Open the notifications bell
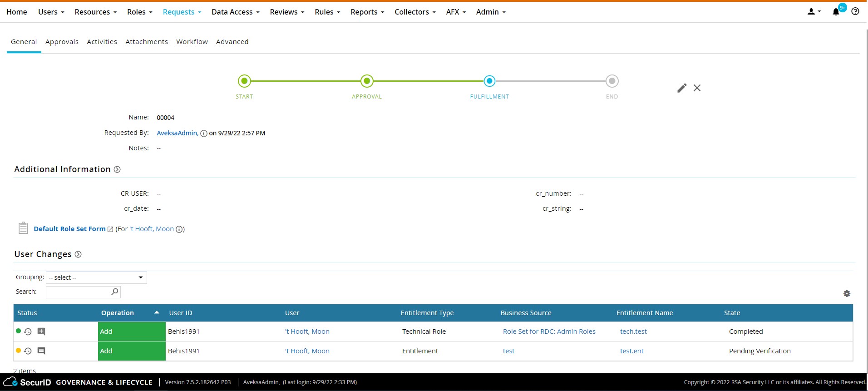The image size is (868, 391). [836, 12]
